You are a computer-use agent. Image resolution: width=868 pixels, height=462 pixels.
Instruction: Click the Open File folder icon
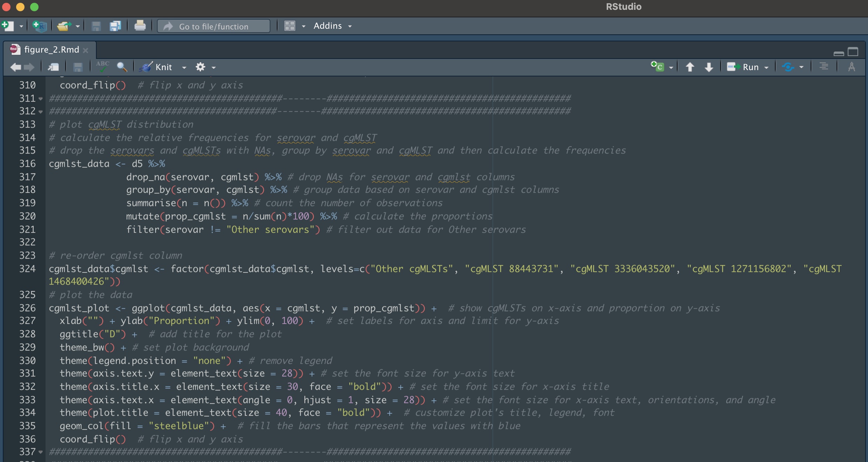[64, 26]
